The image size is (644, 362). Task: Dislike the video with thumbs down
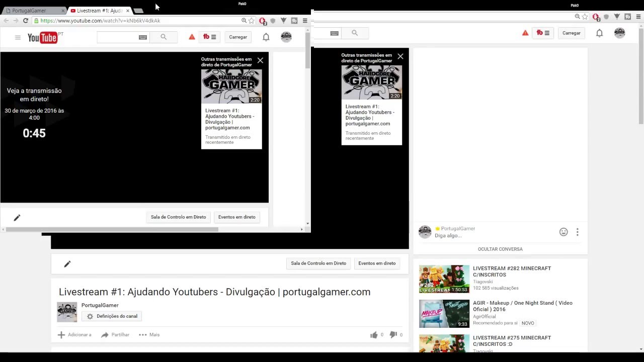[393, 335]
